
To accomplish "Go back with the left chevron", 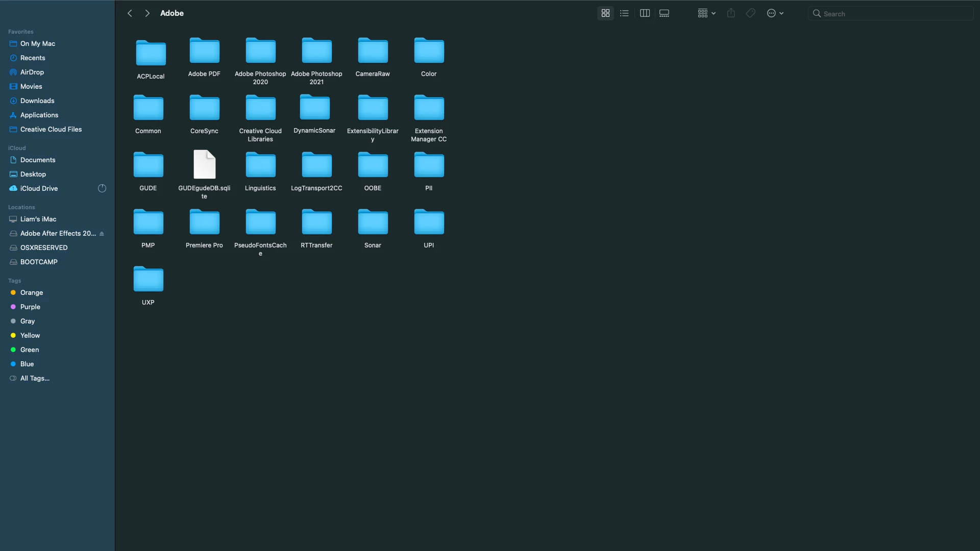I will pos(130,13).
